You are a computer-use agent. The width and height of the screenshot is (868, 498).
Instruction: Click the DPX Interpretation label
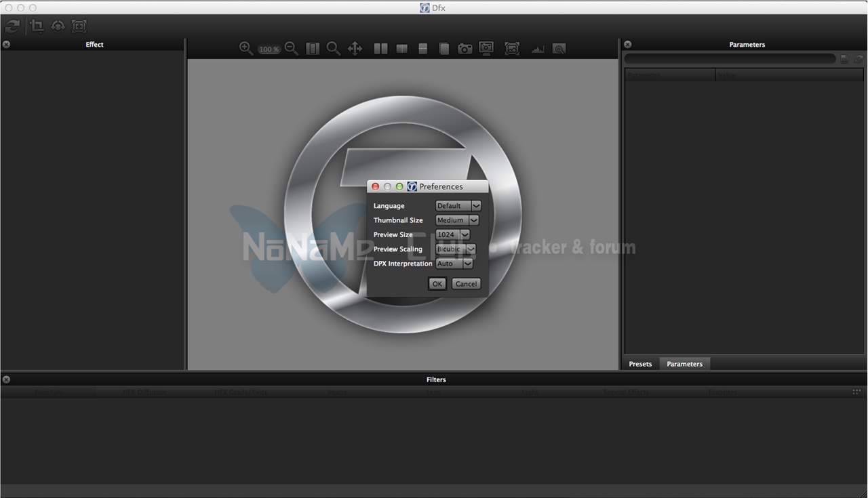click(x=403, y=264)
